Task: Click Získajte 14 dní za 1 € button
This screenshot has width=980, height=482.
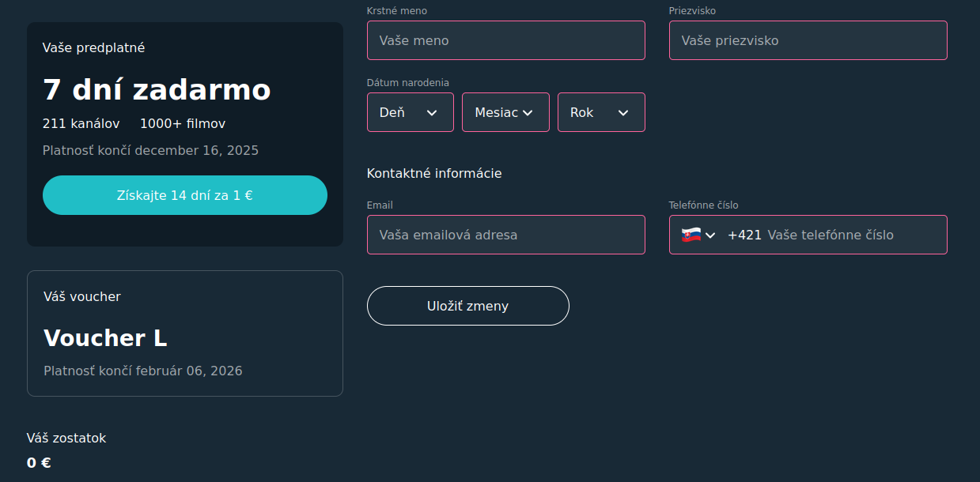Action: click(184, 195)
